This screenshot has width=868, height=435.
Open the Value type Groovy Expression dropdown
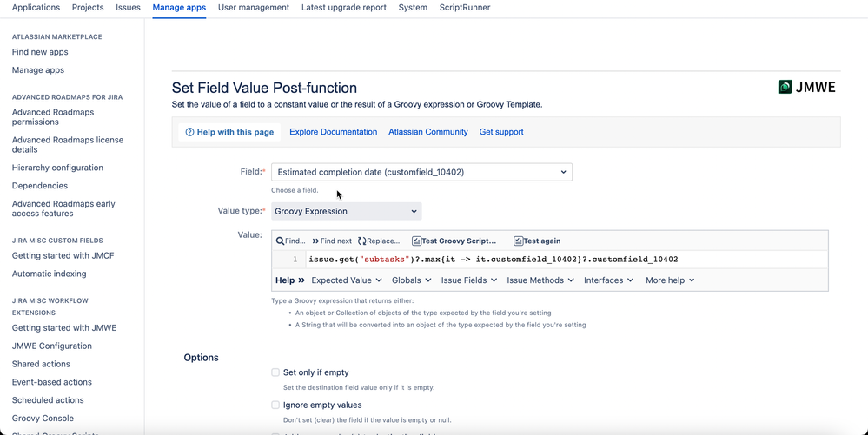[x=346, y=211]
